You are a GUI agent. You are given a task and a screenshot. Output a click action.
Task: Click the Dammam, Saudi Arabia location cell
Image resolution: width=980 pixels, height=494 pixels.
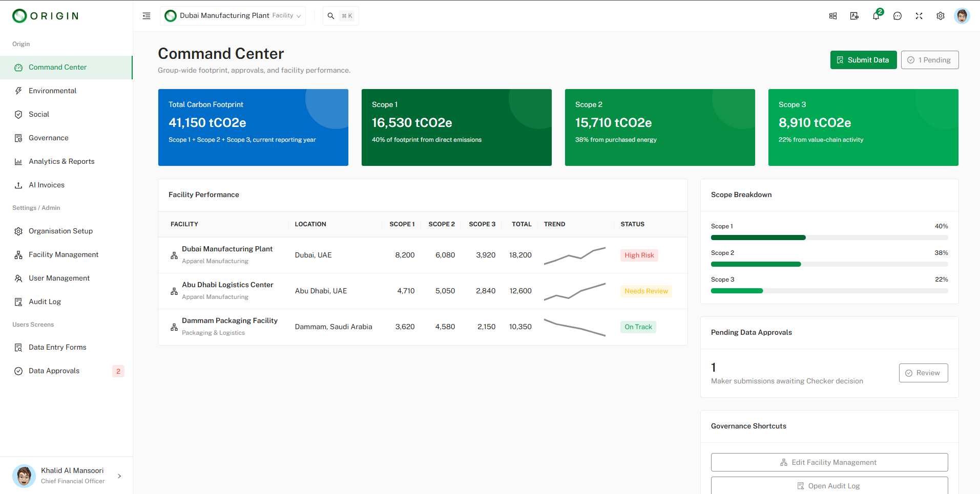(x=333, y=327)
